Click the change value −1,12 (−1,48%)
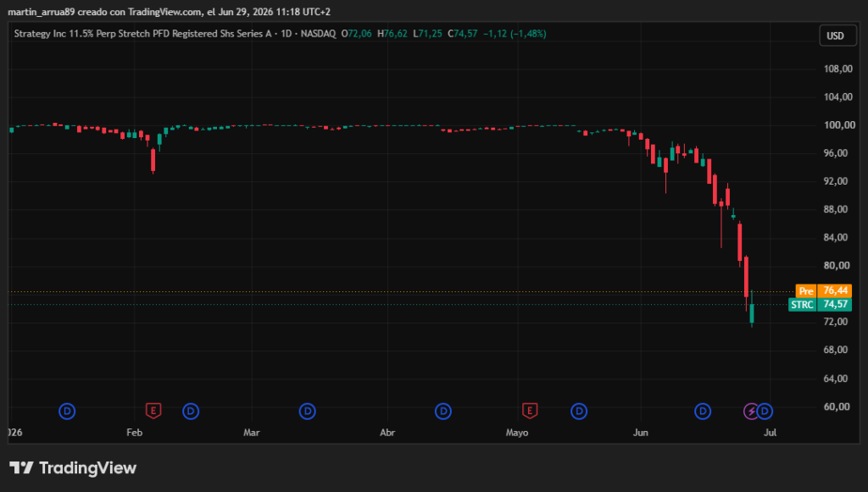Image resolution: width=868 pixels, height=492 pixels. point(515,34)
